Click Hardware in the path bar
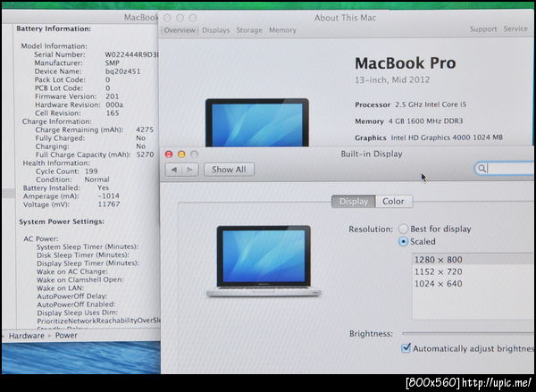Image resolution: width=536 pixels, height=392 pixels. 27,336
